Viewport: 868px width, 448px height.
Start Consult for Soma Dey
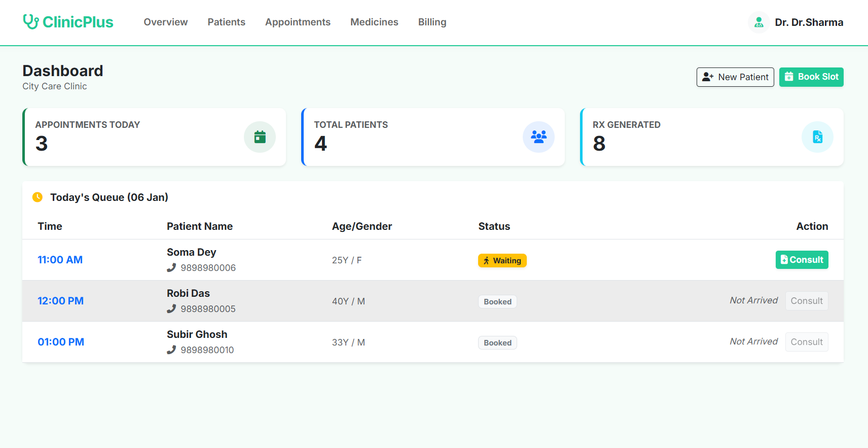[x=802, y=260]
